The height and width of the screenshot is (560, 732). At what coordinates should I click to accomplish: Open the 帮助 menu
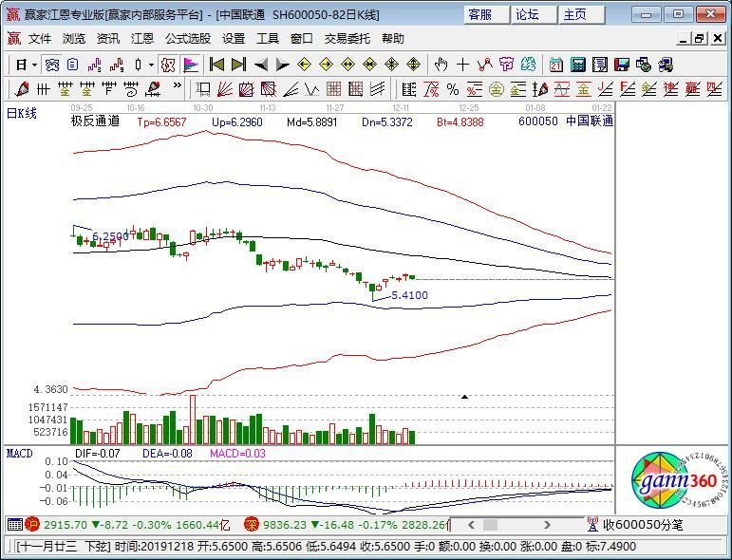393,38
